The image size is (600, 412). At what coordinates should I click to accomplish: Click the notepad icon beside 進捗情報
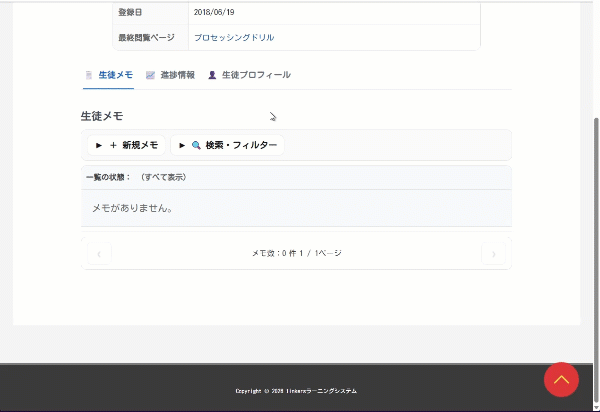pyautogui.click(x=150, y=75)
